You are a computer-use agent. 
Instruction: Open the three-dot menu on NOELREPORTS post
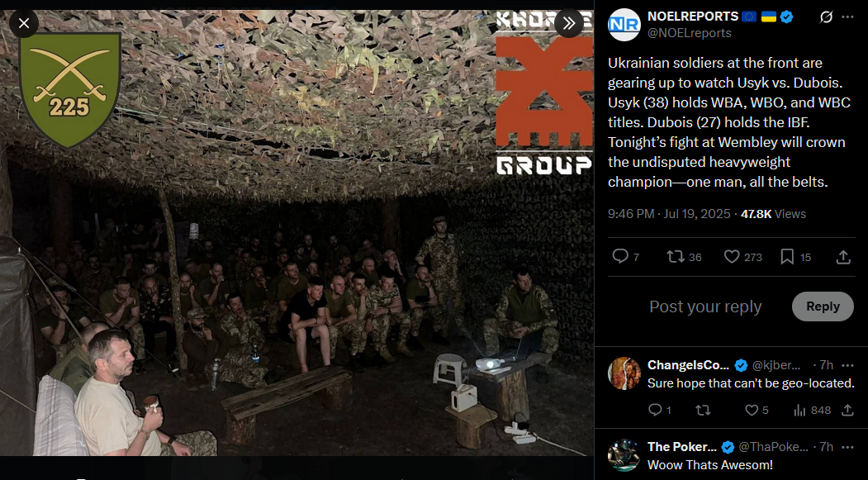coord(847,17)
